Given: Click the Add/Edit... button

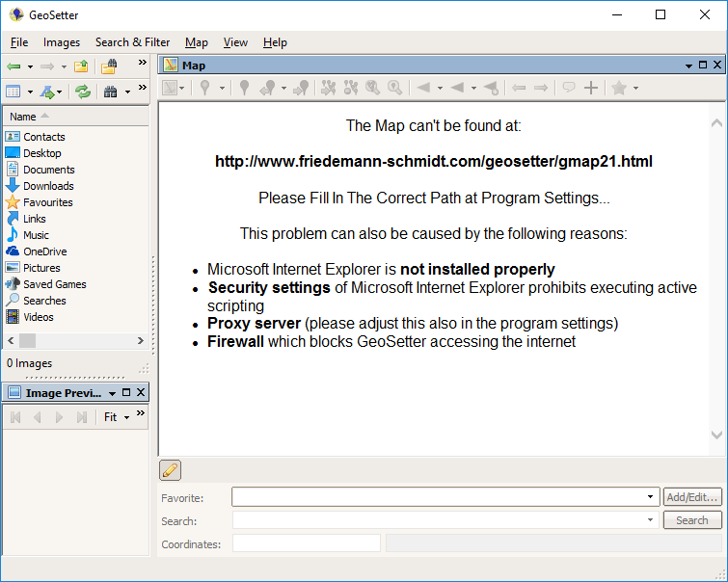Looking at the screenshot, I should pyautogui.click(x=692, y=497).
